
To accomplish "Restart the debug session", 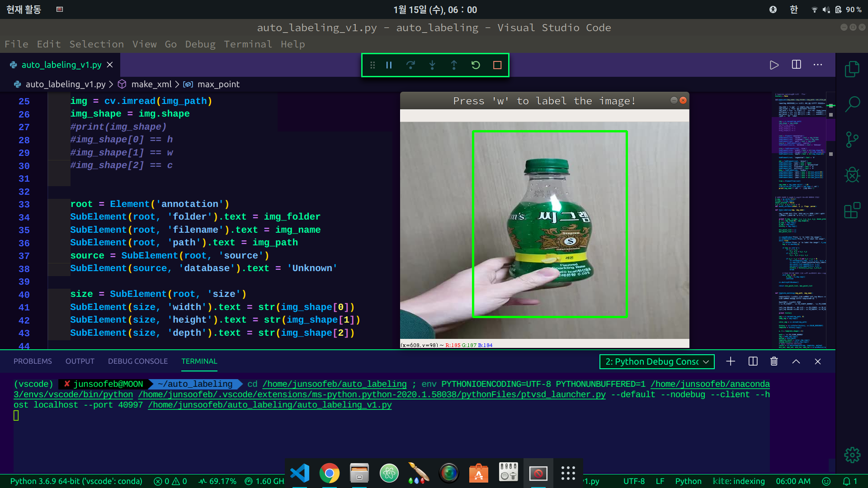I will pyautogui.click(x=476, y=65).
